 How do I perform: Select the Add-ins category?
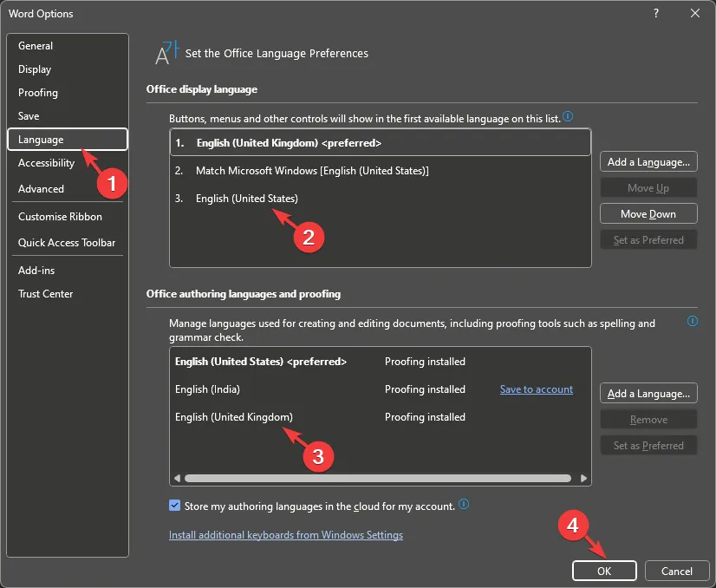[67, 271]
